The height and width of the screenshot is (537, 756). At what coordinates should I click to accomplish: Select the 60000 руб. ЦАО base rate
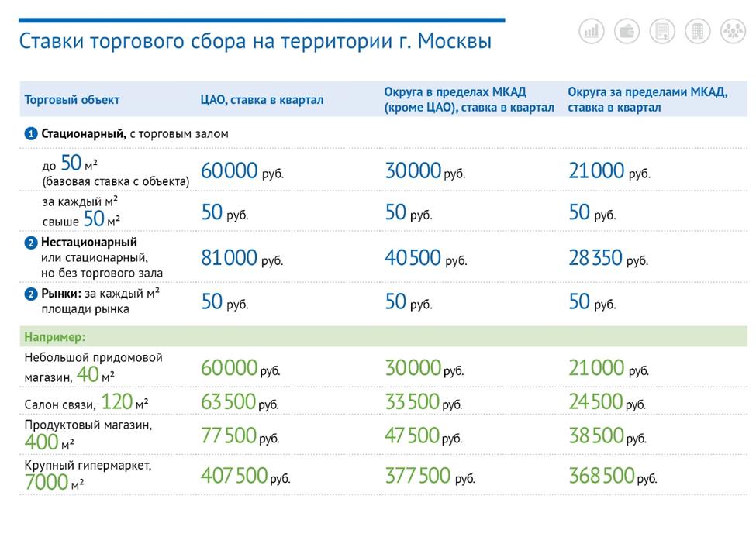tap(242, 171)
